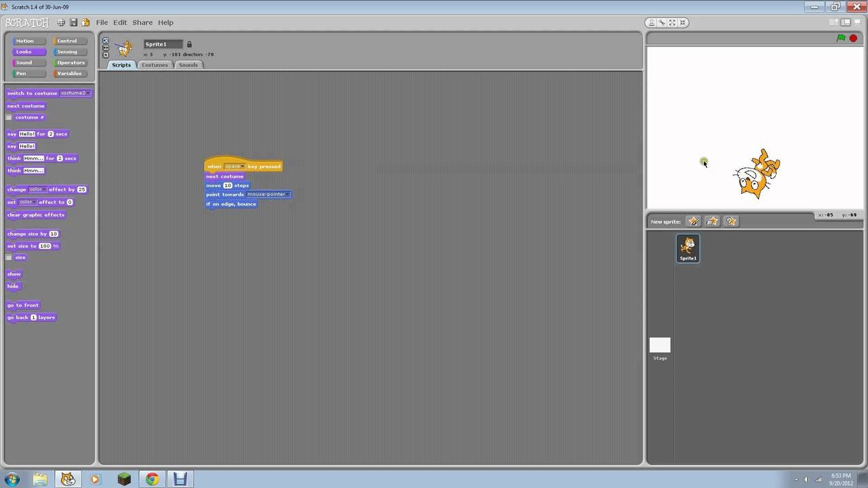
Task: Select the Duplicate stamp tool
Action: pyautogui.click(x=651, y=22)
